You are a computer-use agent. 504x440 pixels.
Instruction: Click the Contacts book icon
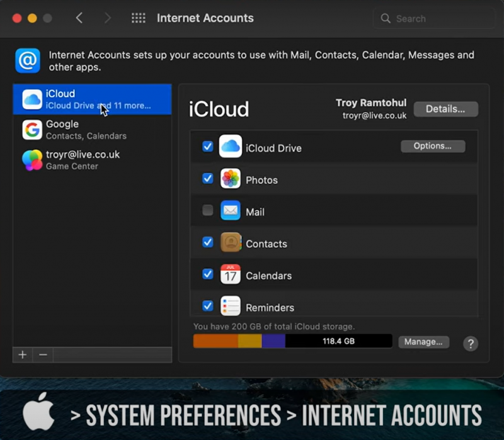(x=231, y=242)
